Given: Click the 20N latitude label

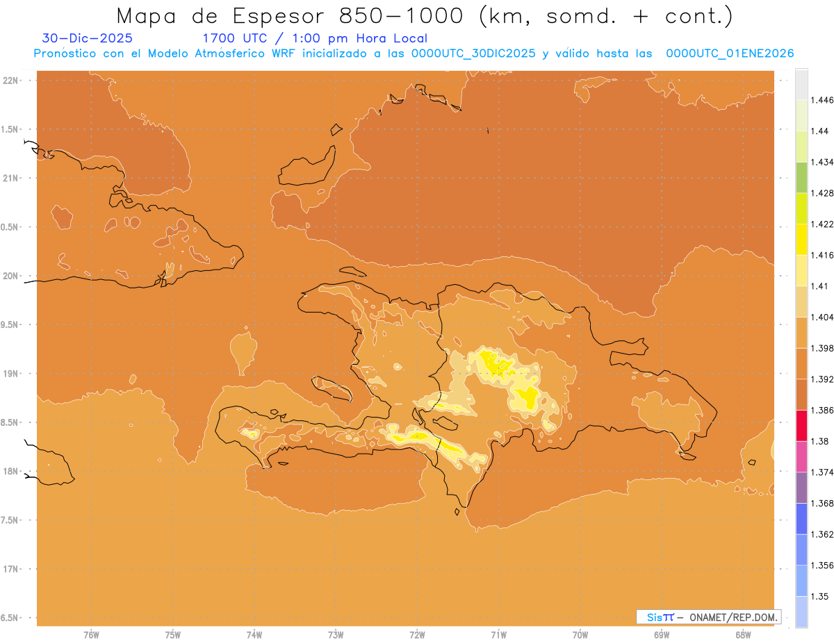Looking at the screenshot, I should tap(10, 276).
